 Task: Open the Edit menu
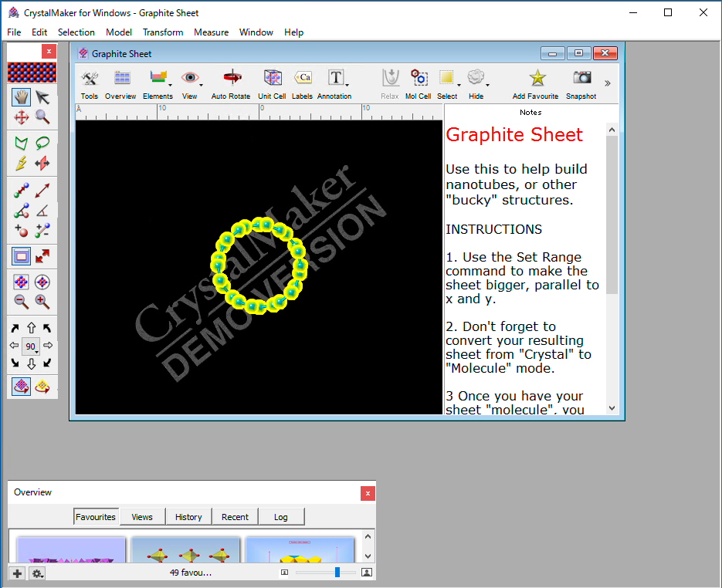point(39,32)
